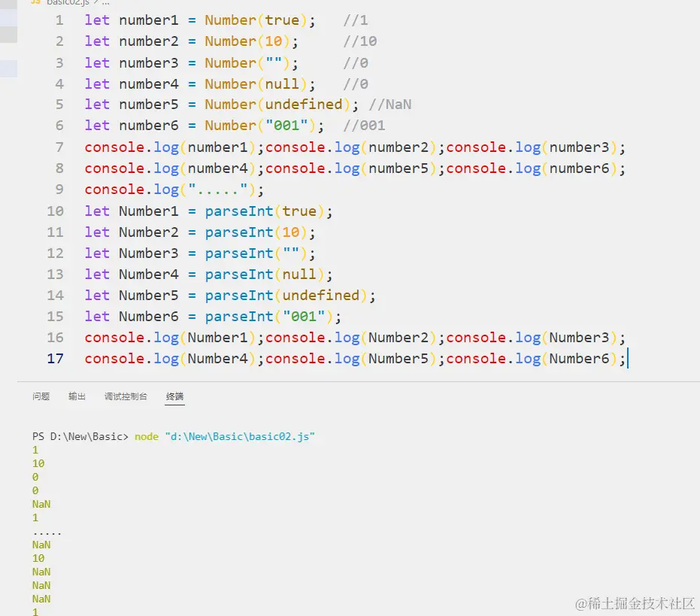Click line number 1 in the gutter
The image size is (700, 616).
click(x=59, y=20)
